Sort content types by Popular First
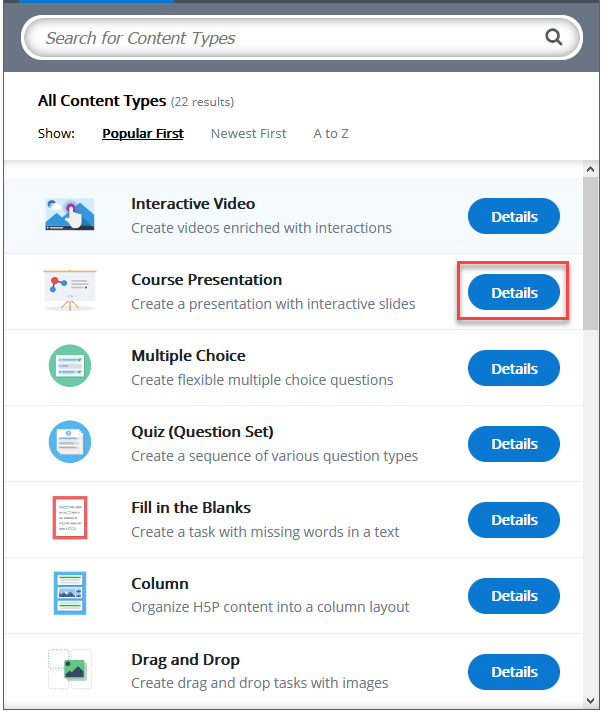 coord(143,133)
